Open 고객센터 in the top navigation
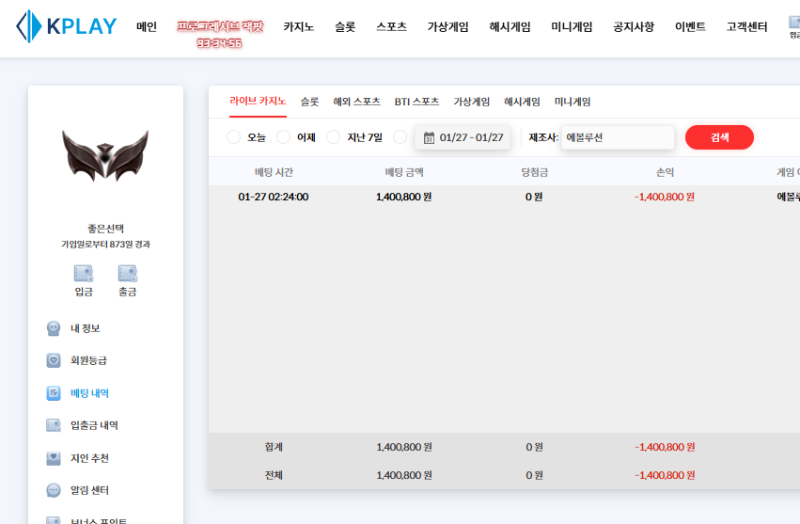The image size is (800, 524). click(x=747, y=27)
